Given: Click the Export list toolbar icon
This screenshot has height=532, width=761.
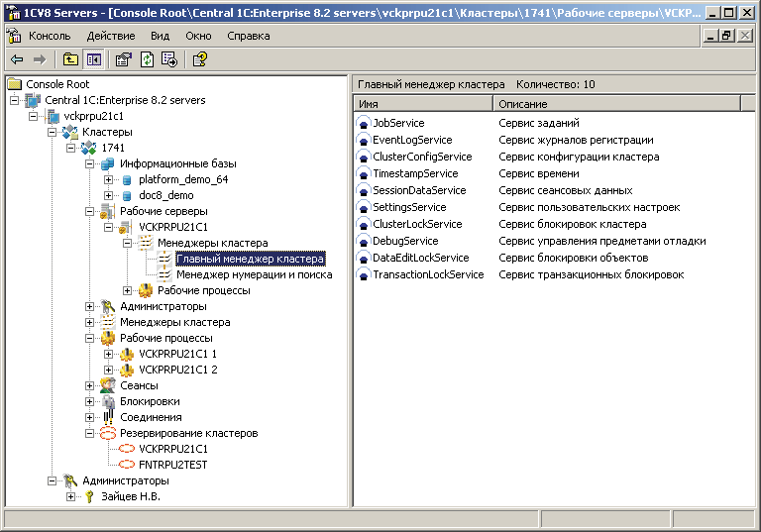Looking at the screenshot, I should (169, 59).
